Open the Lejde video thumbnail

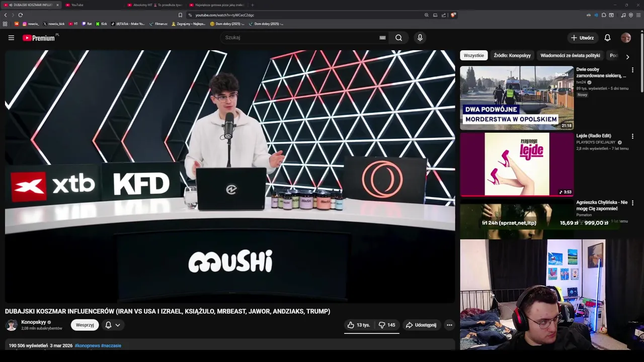[517, 164]
